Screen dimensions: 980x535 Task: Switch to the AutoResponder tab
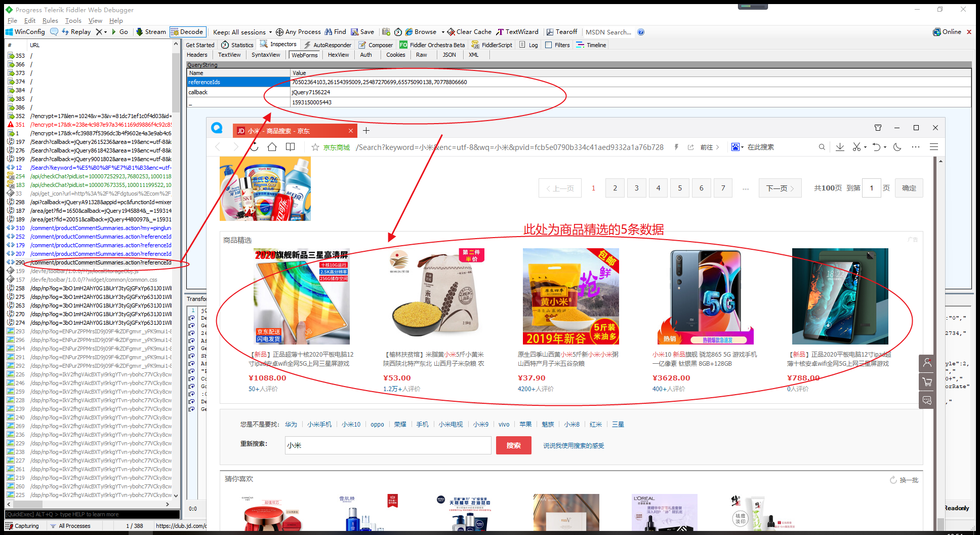(x=328, y=45)
